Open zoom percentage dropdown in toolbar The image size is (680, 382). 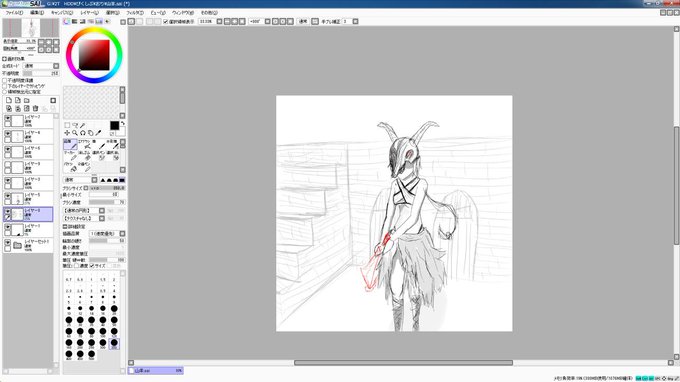pos(219,21)
